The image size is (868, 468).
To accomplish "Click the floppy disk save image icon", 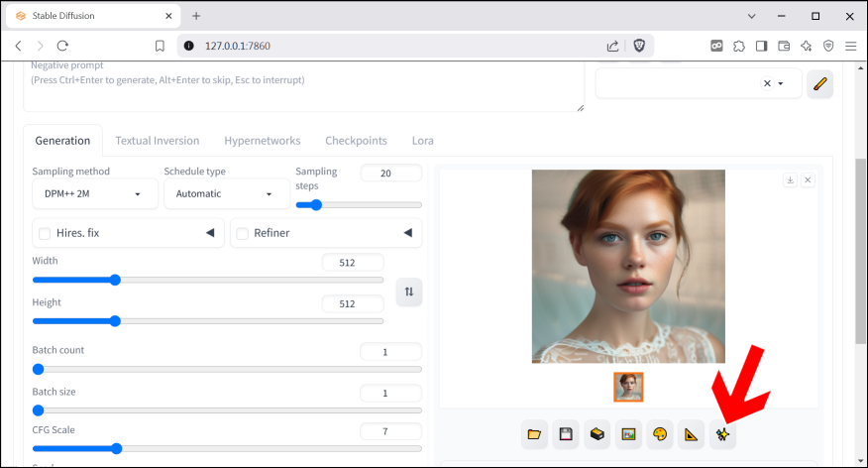I will [x=566, y=434].
